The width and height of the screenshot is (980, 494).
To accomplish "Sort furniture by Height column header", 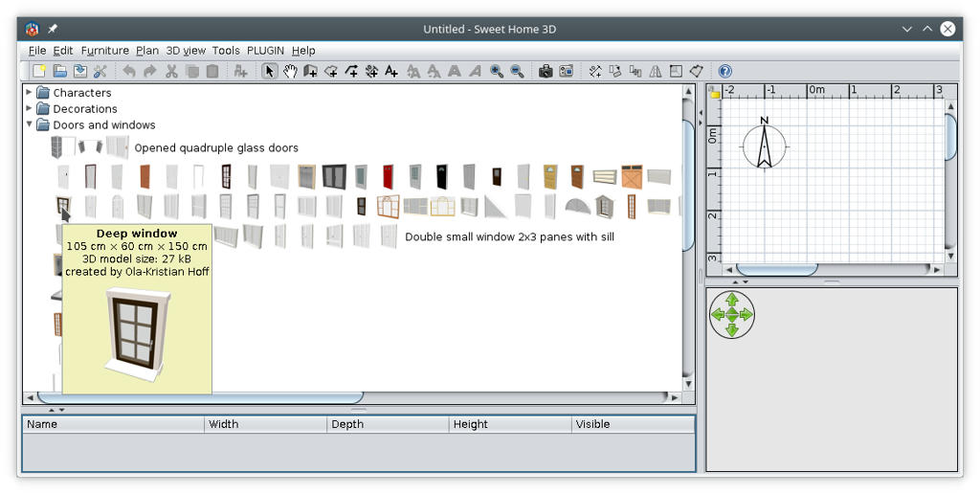I will coord(510,424).
